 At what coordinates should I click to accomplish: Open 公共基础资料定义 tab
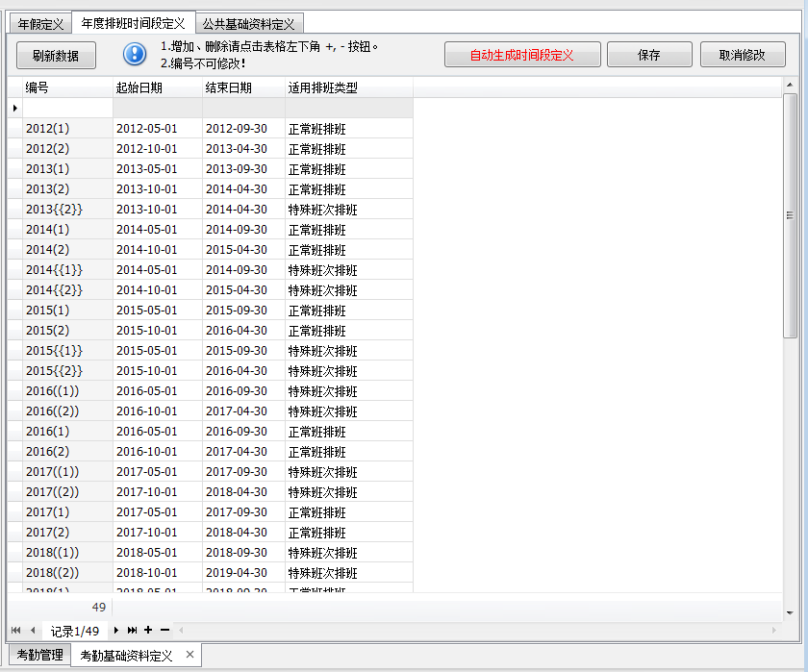[x=249, y=24]
